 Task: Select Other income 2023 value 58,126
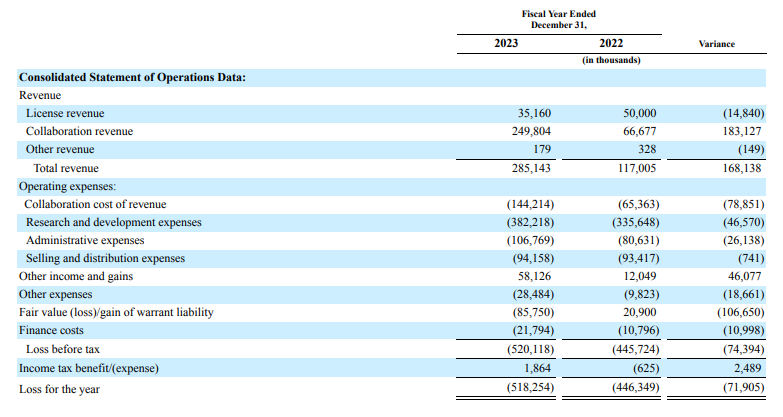pos(534,276)
